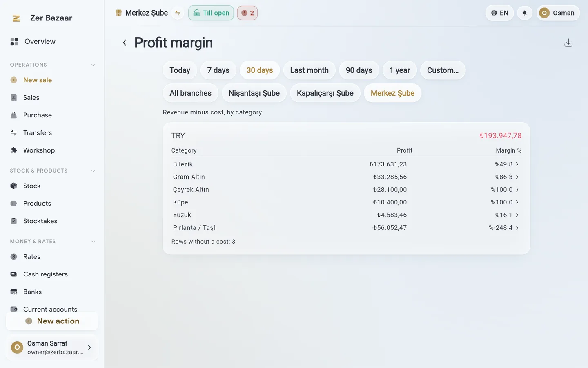This screenshot has width=588, height=368.
Task: Filter by All branches
Action: [x=191, y=93]
